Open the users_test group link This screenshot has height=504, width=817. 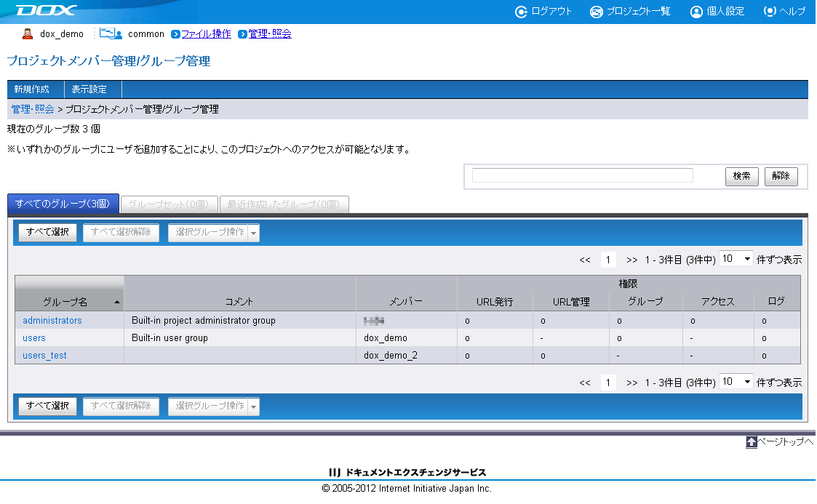pyautogui.click(x=44, y=355)
